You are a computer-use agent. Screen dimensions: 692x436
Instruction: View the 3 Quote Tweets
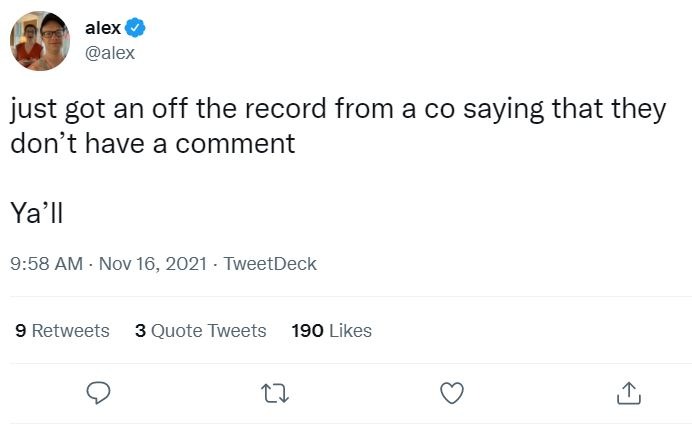tap(201, 331)
